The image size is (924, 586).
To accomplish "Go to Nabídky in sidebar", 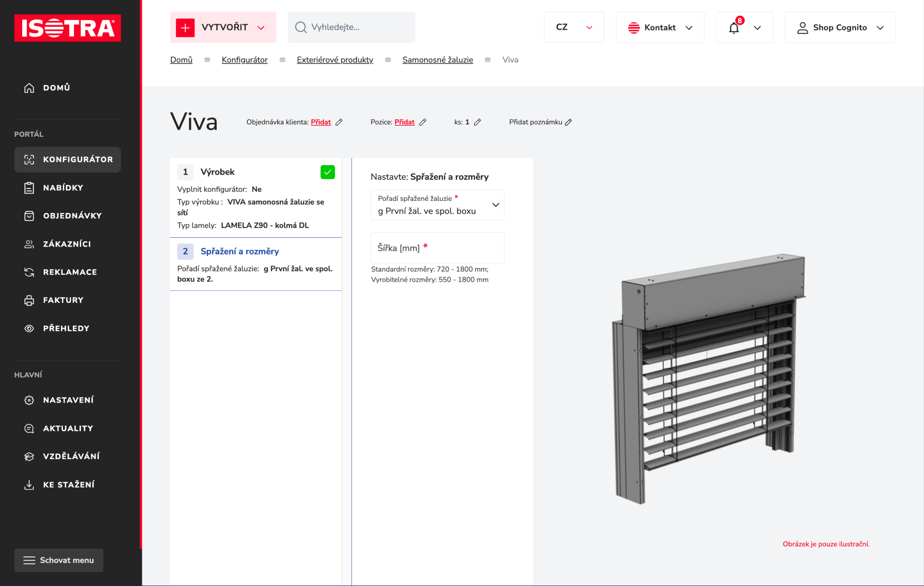I will click(63, 188).
